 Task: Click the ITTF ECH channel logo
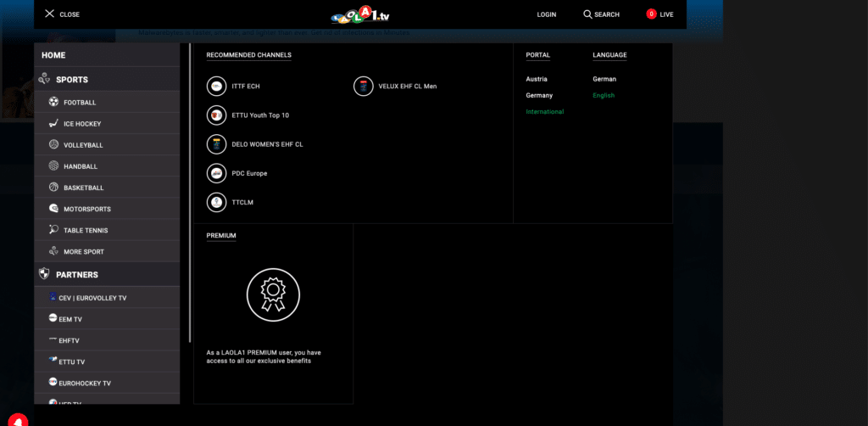(x=216, y=86)
